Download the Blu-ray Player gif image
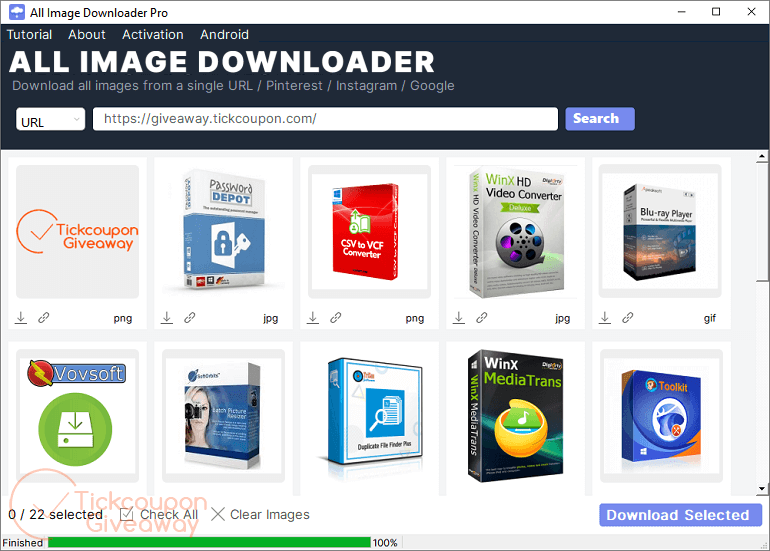 (x=605, y=318)
